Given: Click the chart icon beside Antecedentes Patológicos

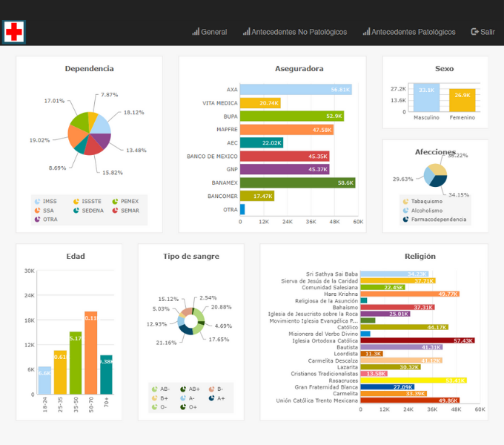Looking at the screenshot, I should 366,32.
